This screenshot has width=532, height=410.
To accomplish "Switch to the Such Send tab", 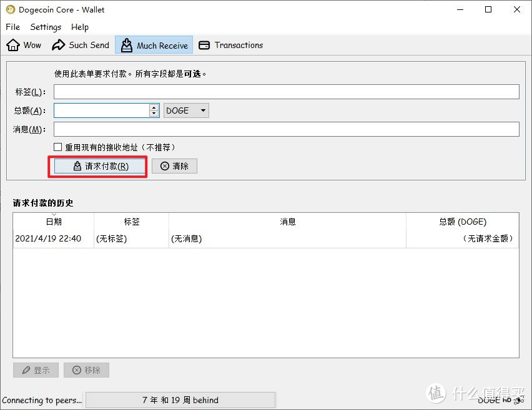I will pos(81,45).
